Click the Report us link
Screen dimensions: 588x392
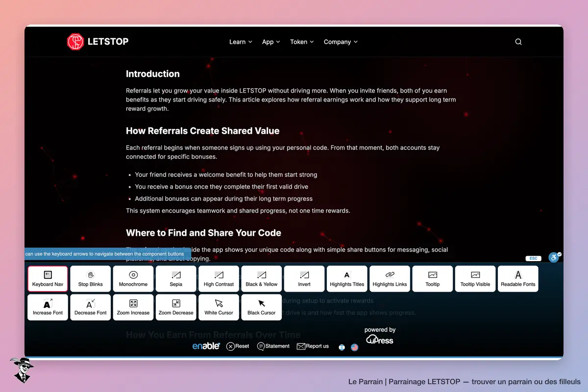(313, 346)
